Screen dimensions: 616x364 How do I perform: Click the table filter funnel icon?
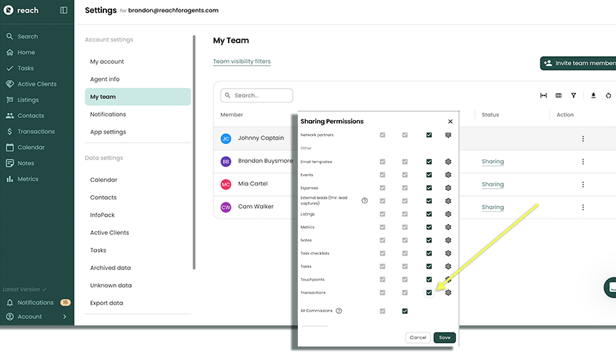coord(574,95)
